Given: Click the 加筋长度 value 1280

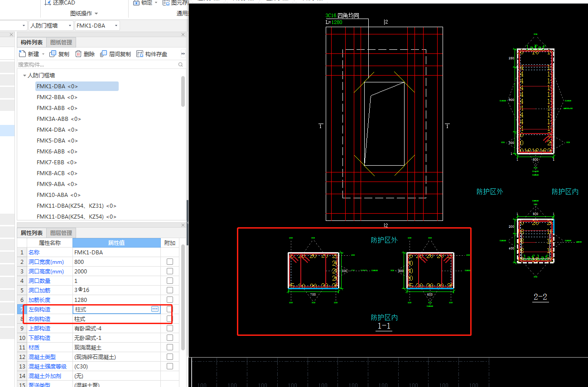Looking at the screenshot, I should tap(117, 300).
